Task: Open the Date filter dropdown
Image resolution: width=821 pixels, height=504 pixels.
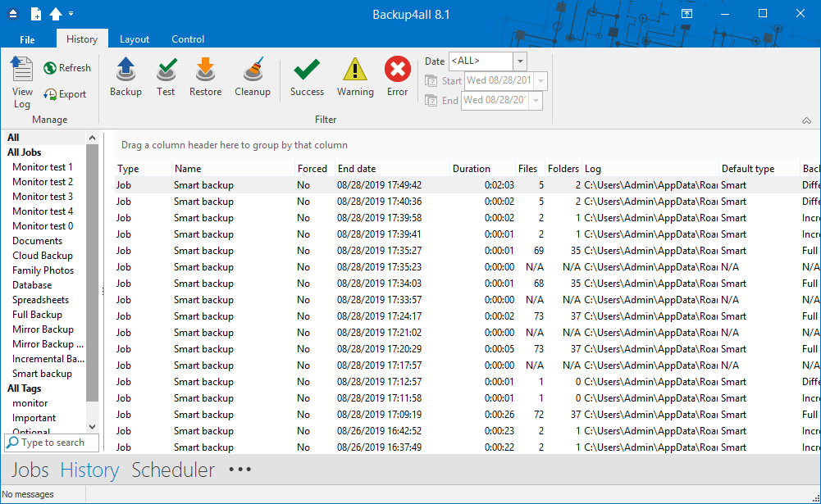Action: (x=520, y=61)
